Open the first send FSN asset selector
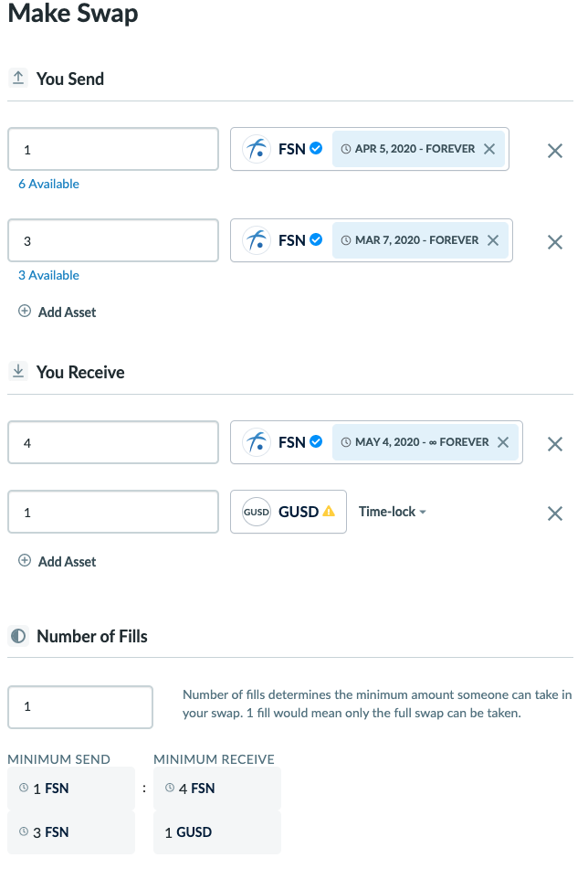 (281, 149)
